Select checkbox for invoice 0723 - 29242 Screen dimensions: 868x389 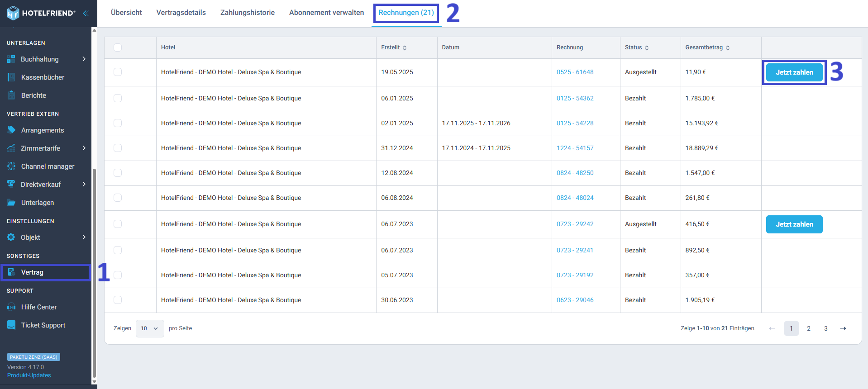tap(118, 224)
